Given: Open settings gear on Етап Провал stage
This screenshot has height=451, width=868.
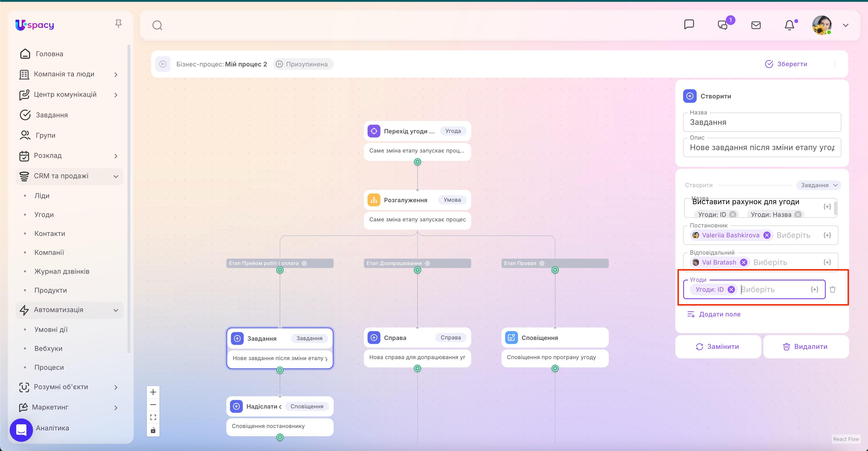Looking at the screenshot, I should (x=542, y=263).
